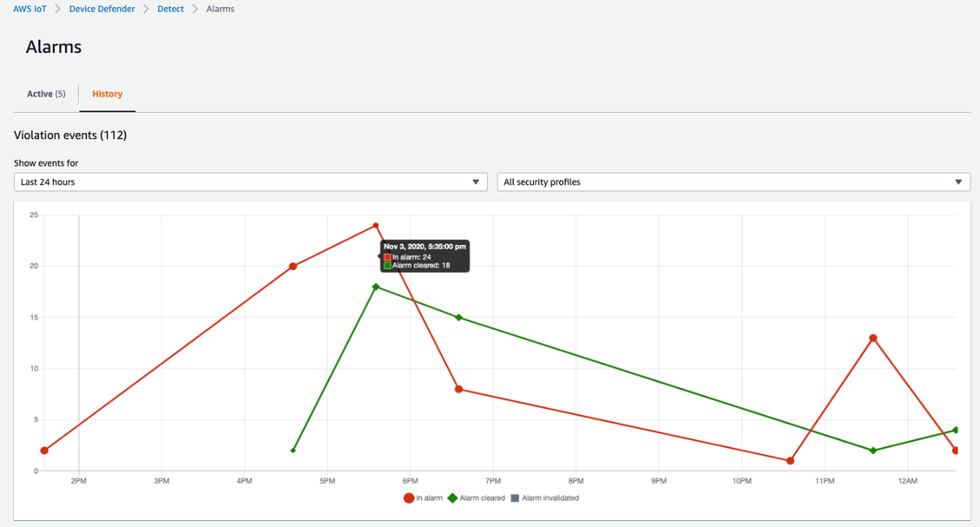980x527 pixels.
Task: Toggle the gray Alarm invalidated legend square
Action: coord(515,498)
